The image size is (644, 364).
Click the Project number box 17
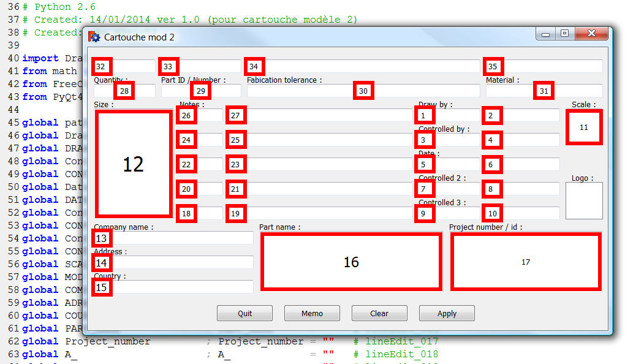tap(526, 262)
